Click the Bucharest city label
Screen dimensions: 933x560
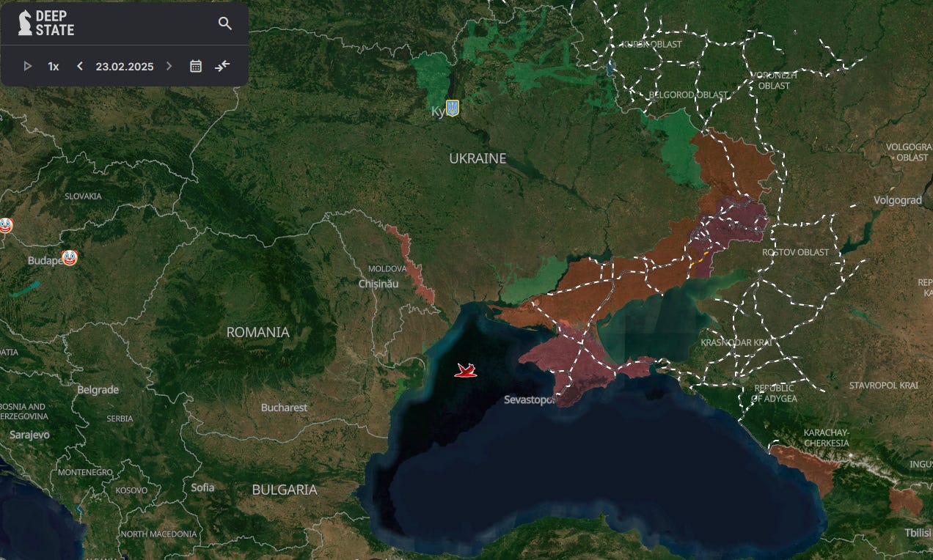284,407
